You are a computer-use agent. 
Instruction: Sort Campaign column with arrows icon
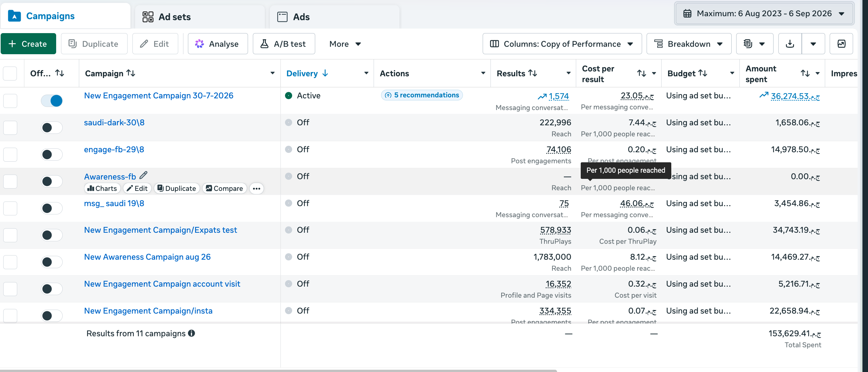(x=131, y=73)
